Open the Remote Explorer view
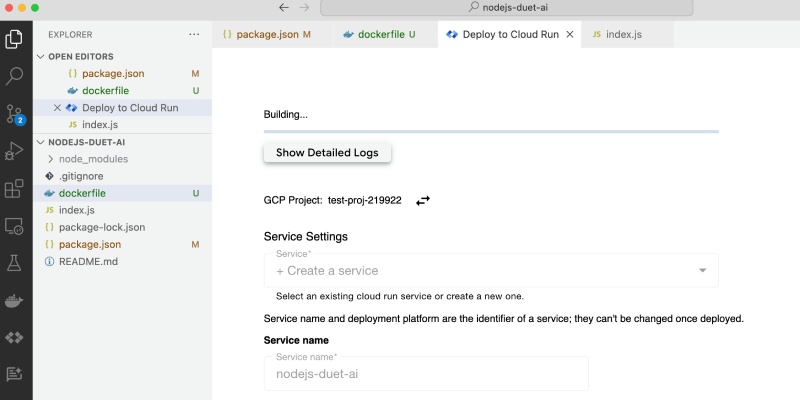 click(14, 226)
